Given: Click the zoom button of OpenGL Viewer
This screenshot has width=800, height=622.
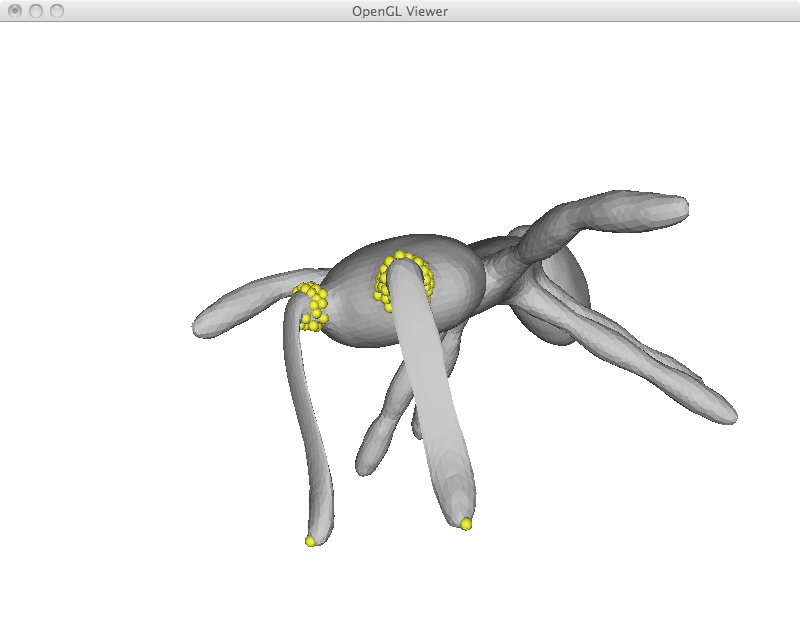Looking at the screenshot, I should [57, 11].
